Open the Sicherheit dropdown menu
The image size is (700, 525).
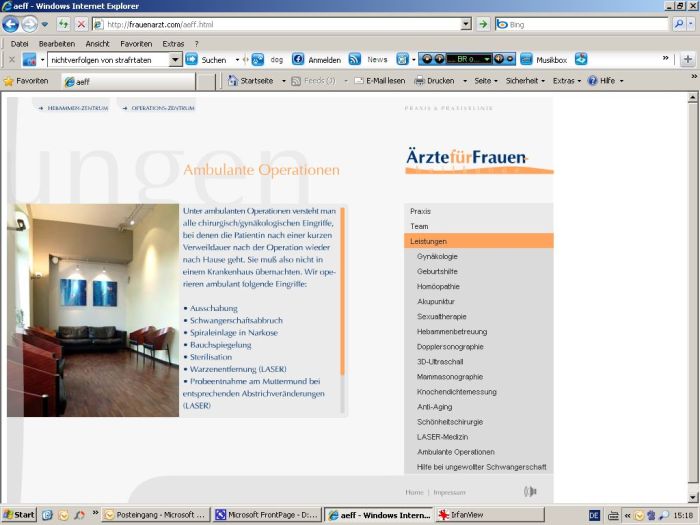[525, 81]
